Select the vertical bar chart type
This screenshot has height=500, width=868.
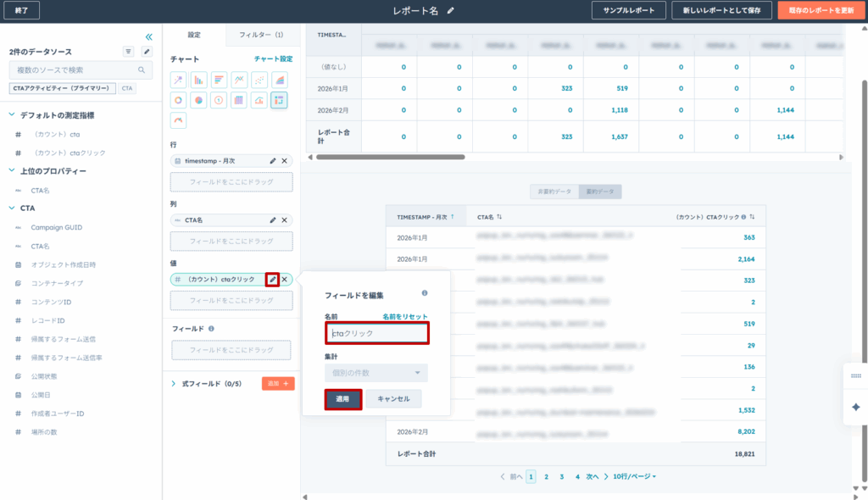[198, 80]
